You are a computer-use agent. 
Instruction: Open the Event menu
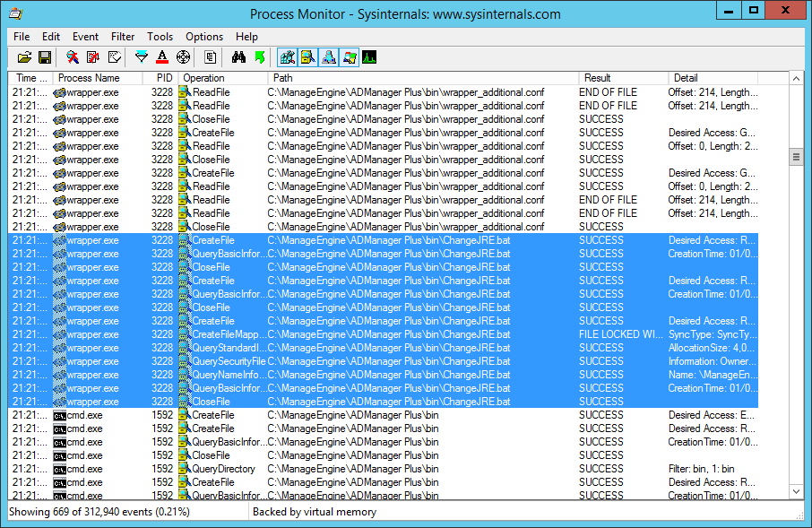[x=85, y=37]
